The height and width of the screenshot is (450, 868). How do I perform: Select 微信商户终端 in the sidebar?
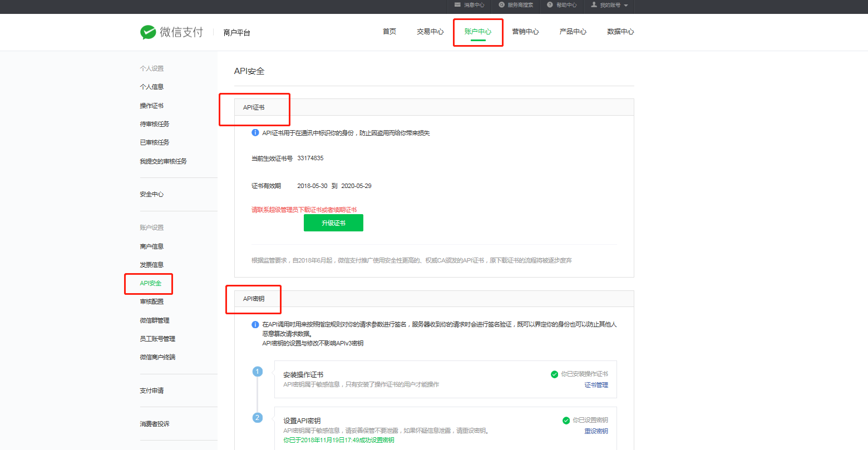[x=157, y=357]
